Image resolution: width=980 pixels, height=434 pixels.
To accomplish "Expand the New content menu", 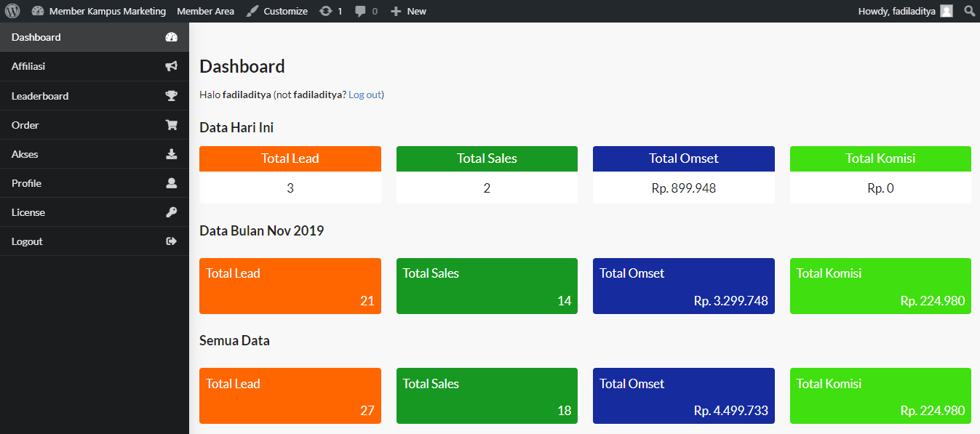I will tap(409, 11).
